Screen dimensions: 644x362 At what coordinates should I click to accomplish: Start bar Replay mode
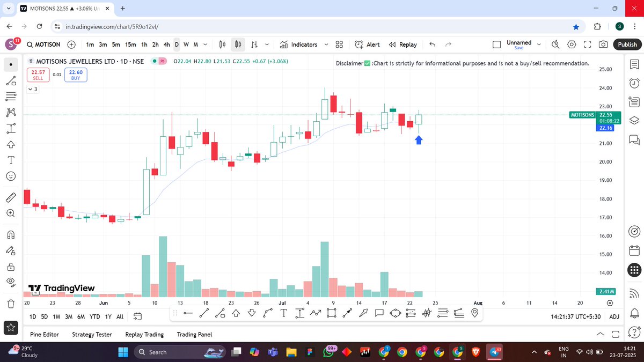[402, 45]
